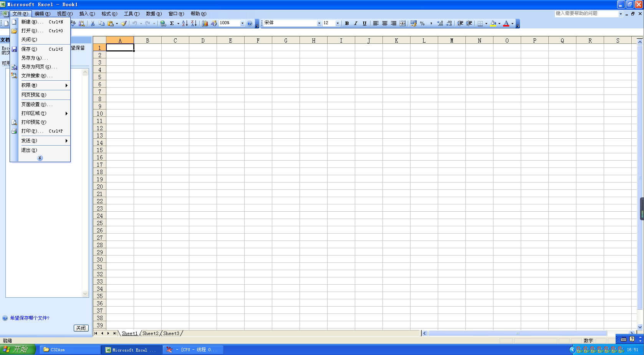This screenshot has height=355, width=644.
Task: Sort descending with the Z-A icon
Action: coord(194,23)
